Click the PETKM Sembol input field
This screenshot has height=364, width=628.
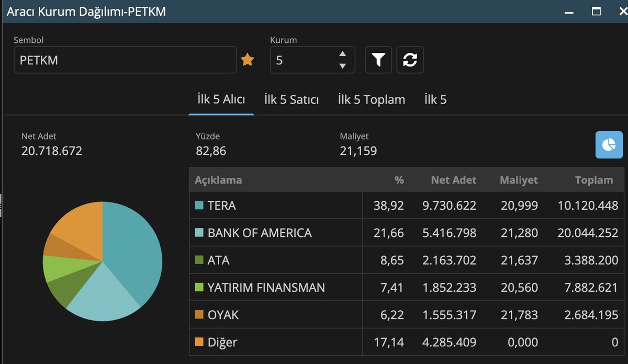point(125,60)
